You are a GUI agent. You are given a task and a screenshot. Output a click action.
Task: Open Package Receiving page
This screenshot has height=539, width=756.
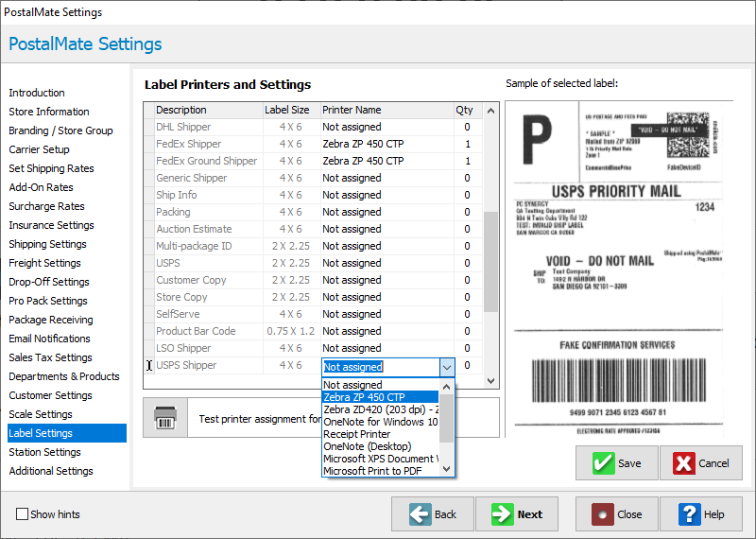pos(51,320)
